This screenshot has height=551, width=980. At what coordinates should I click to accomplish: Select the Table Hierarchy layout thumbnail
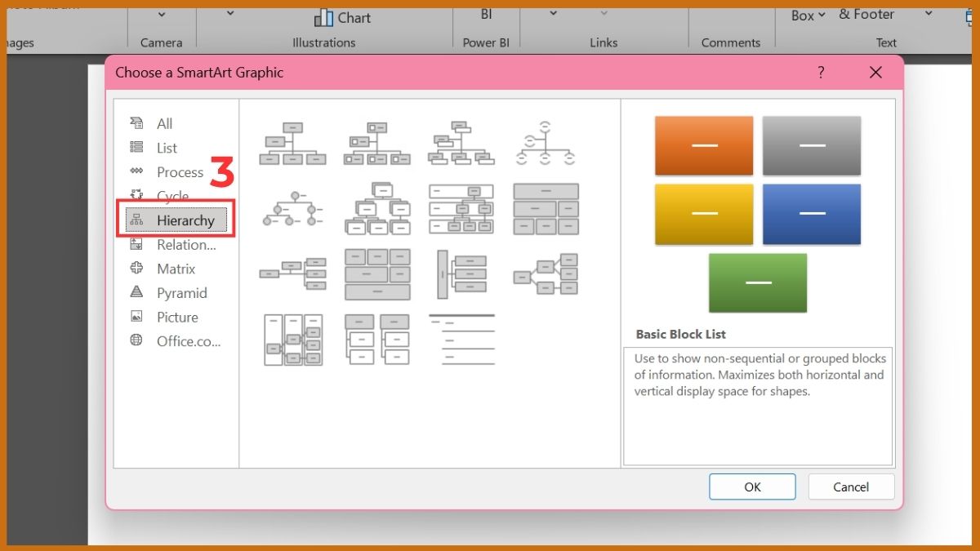click(546, 209)
